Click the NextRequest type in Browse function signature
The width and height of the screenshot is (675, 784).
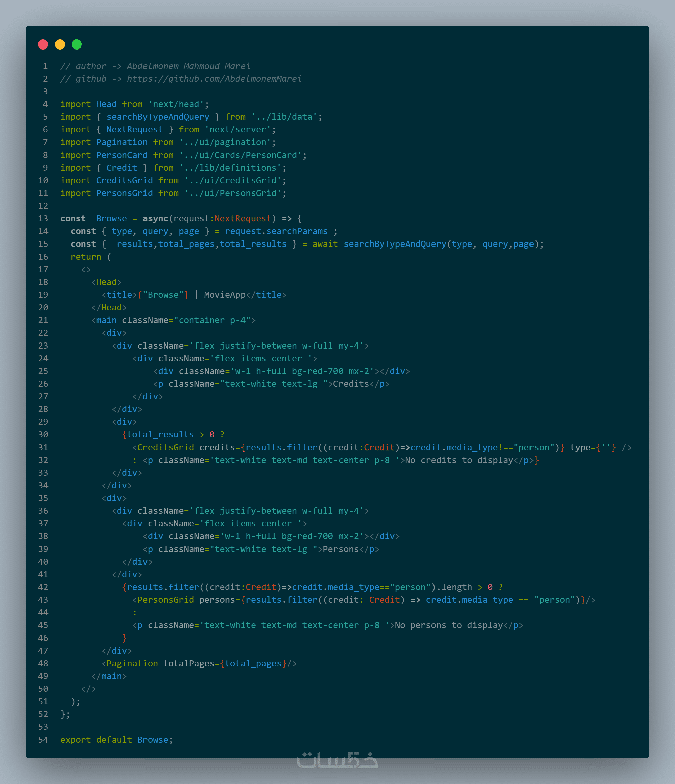click(243, 219)
